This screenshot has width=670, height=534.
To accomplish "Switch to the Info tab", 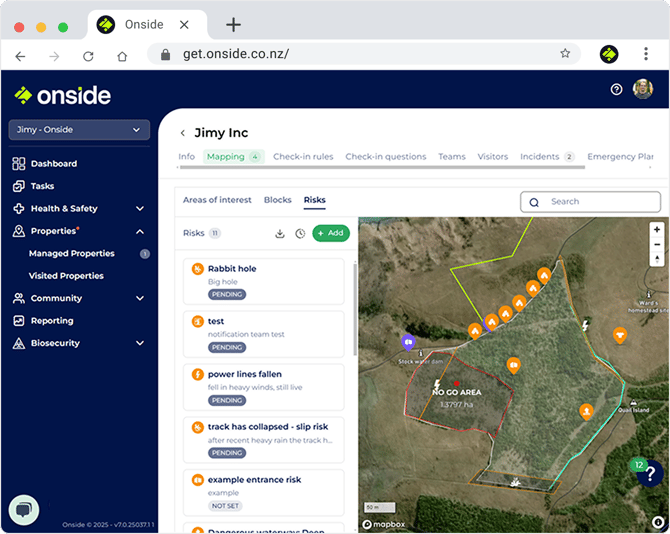I will (186, 157).
